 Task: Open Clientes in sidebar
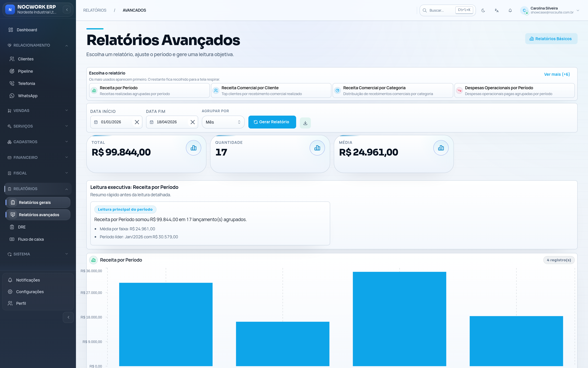point(38,59)
